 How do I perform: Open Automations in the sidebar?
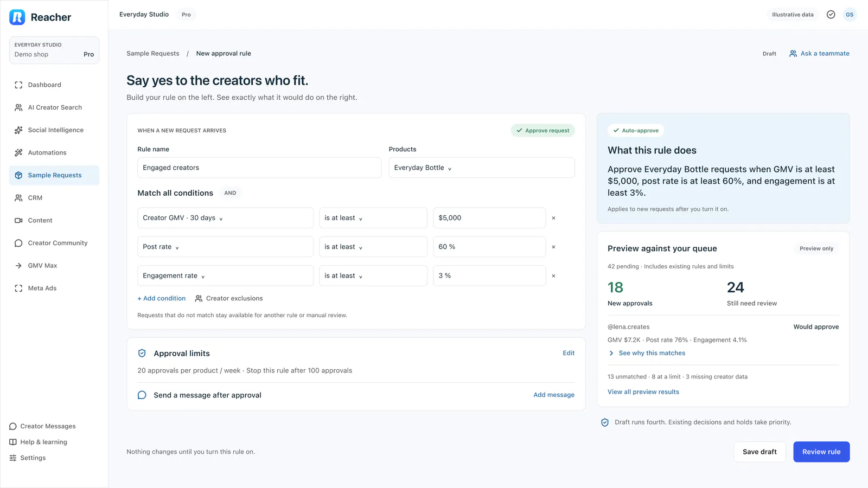(x=54, y=153)
